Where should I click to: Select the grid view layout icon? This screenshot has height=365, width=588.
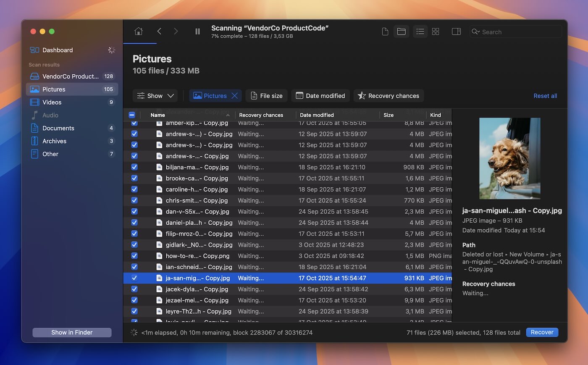436,32
